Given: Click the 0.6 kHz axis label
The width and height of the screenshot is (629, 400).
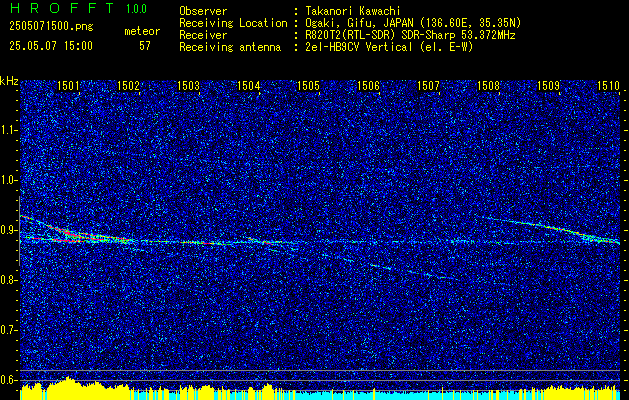Looking at the screenshot, I should tap(8, 380).
